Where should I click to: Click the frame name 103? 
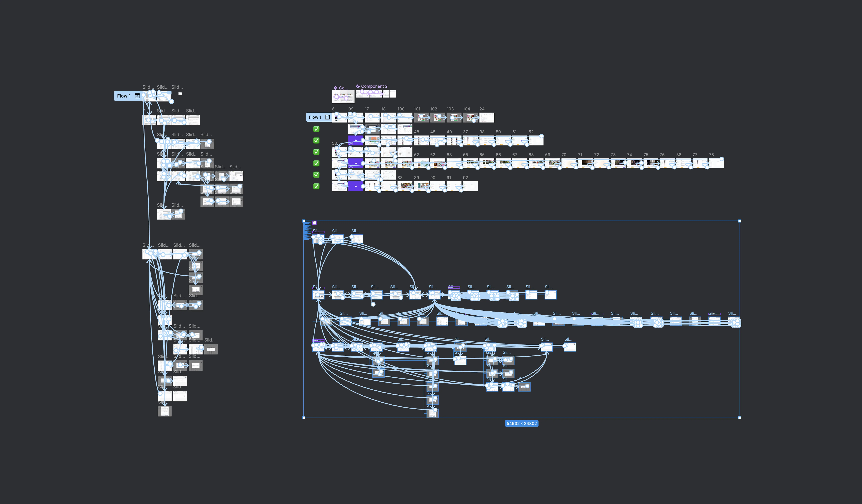[450, 109]
